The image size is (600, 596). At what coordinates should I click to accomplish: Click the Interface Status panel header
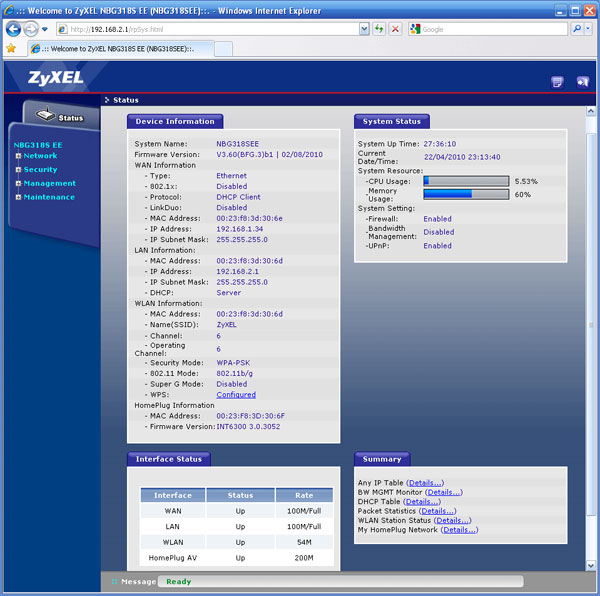pyautogui.click(x=169, y=459)
